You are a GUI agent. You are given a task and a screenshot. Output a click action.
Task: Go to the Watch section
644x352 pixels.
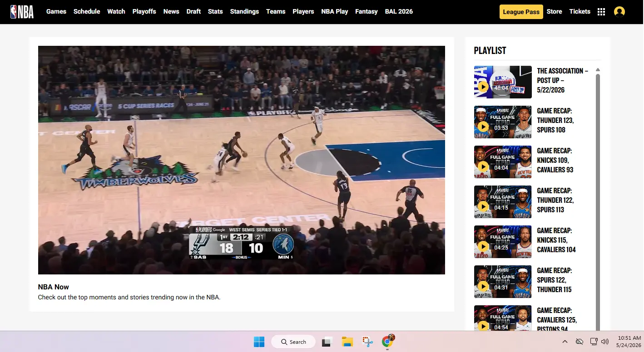pyautogui.click(x=116, y=11)
